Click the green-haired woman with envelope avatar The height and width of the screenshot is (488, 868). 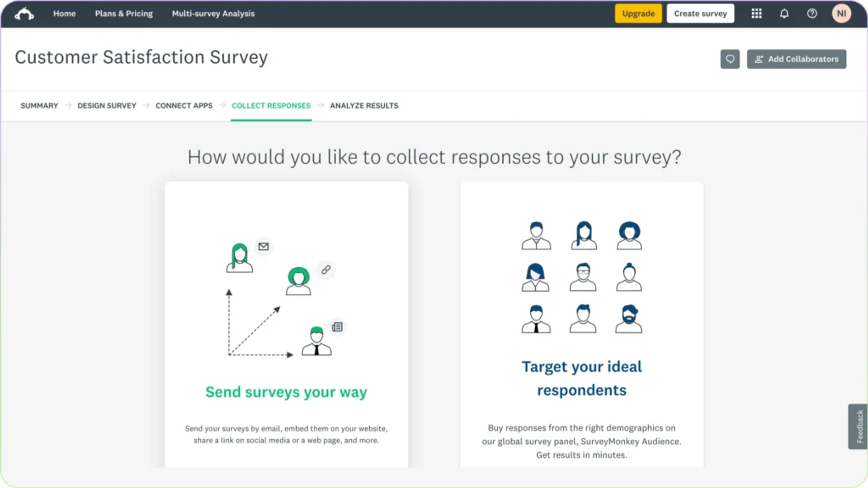pos(240,258)
